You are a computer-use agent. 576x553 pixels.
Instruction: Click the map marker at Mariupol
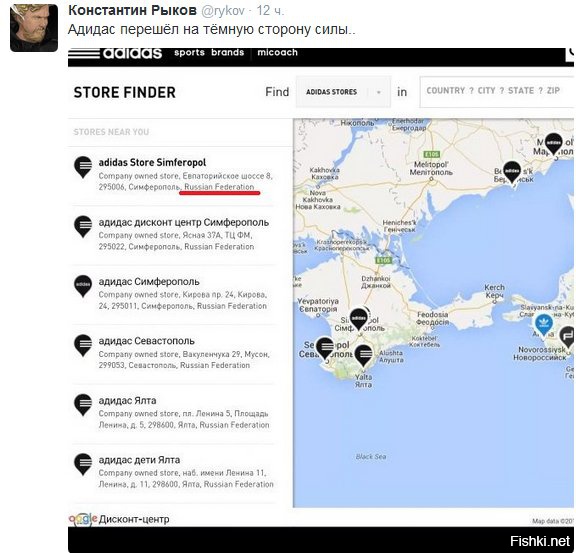point(553,144)
